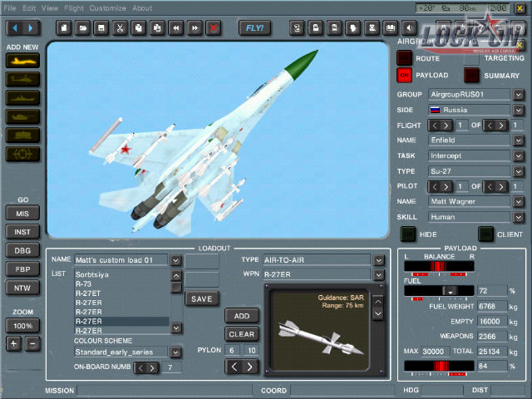532x399 pixels.
Task: Open the Colour Scheme dropdown
Action: (175, 352)
